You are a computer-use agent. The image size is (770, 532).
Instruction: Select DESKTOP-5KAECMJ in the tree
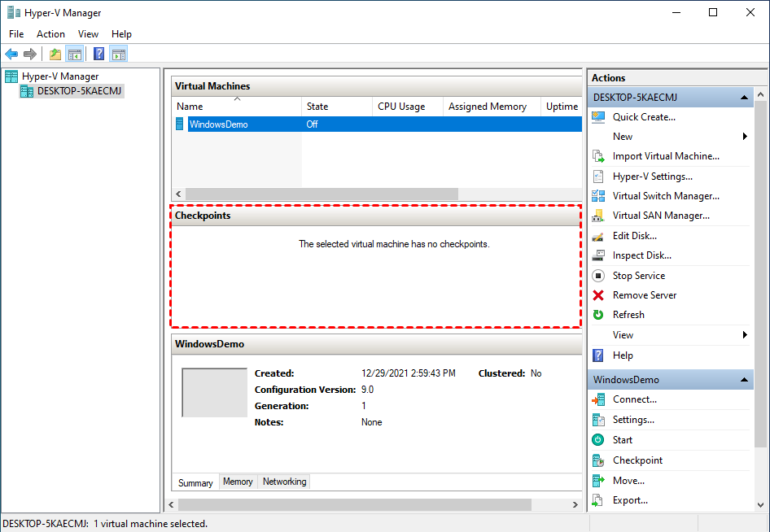79,91
